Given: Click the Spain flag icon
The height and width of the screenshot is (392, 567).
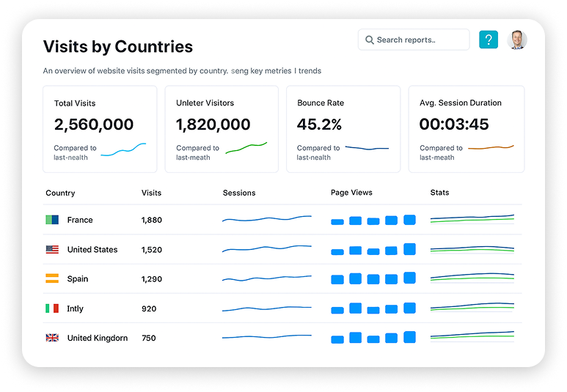Looking at the screenshot, I should click(52, 279).
